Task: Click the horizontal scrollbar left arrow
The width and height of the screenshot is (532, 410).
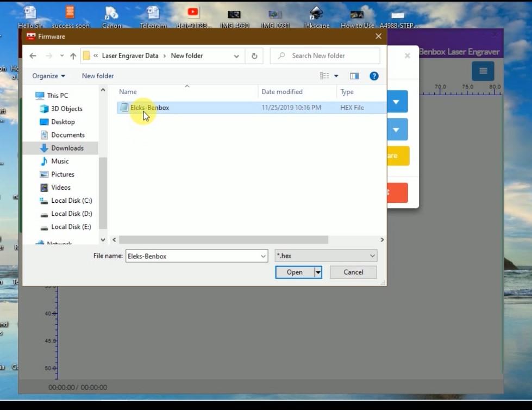Action: click(x=114, y=240)
